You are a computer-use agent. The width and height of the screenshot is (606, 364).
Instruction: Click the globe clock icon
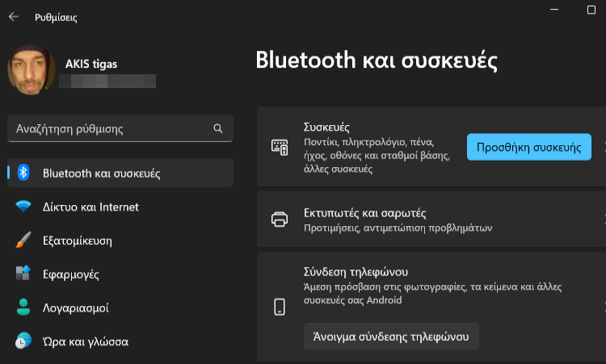[x=23, y=341]
